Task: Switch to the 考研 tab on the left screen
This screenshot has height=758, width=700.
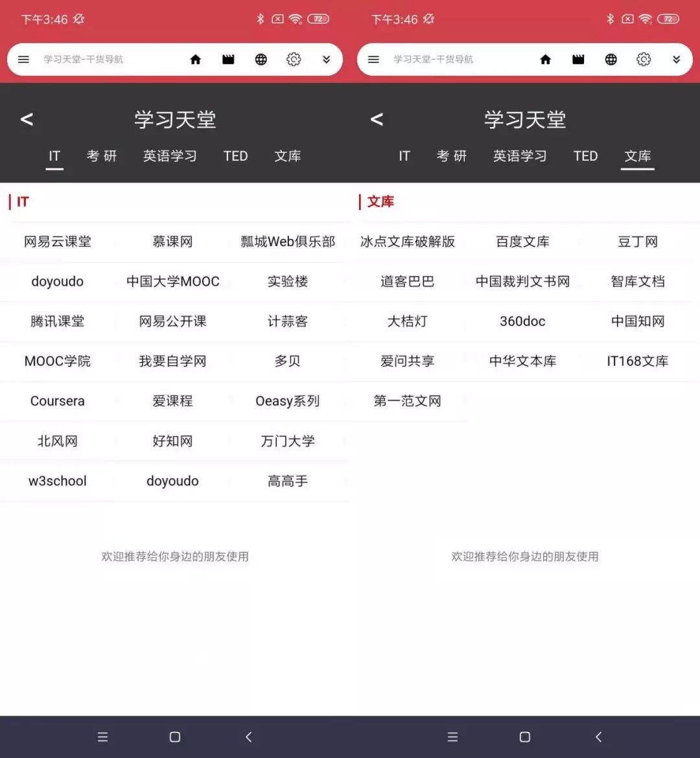Action: [102, 156]
